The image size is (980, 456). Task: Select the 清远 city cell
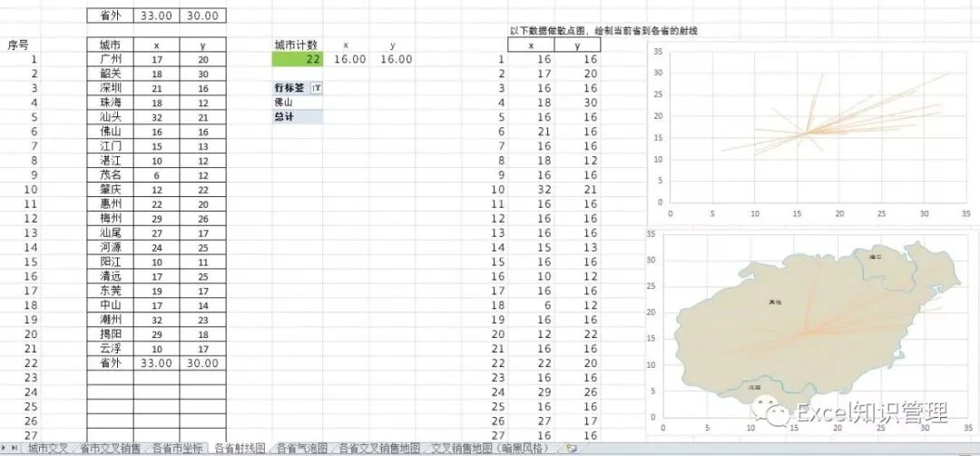coord(110,276)
